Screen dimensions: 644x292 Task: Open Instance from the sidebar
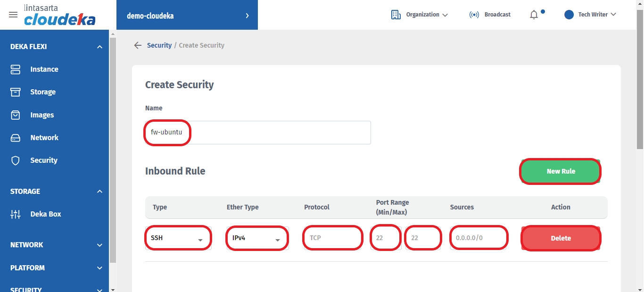click(44, 69)
